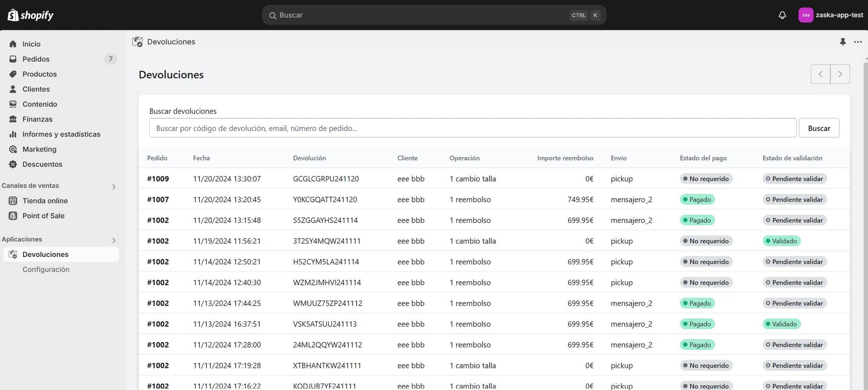
Task: Click devolución code Y0KCGQATT241120
Action: tap(325, 199)
